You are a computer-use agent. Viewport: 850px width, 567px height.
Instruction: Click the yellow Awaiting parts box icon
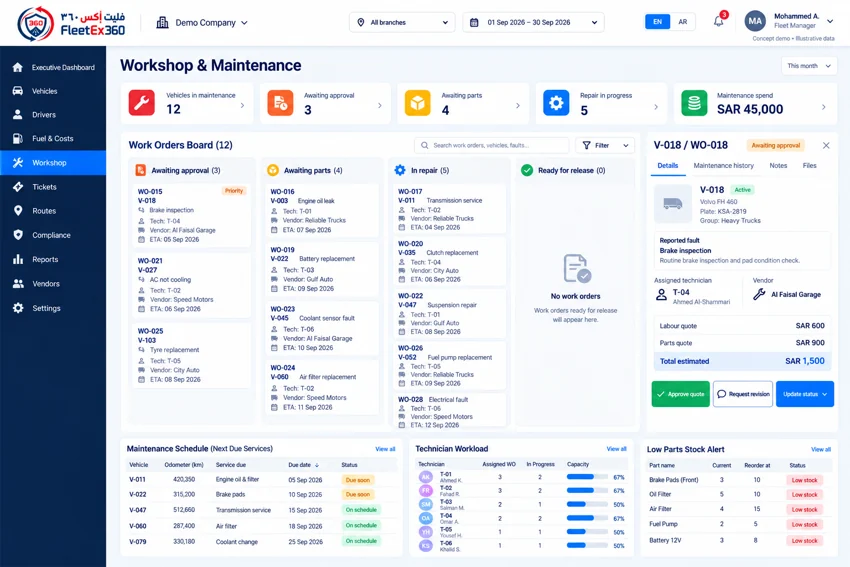click(417, 103)
